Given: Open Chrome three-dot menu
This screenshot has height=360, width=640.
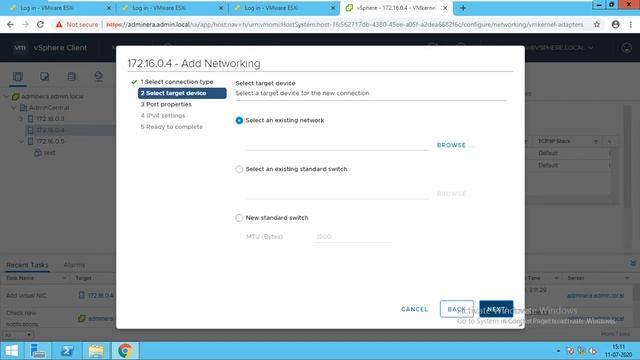Looking at the screenshot, I should [631, 25].
